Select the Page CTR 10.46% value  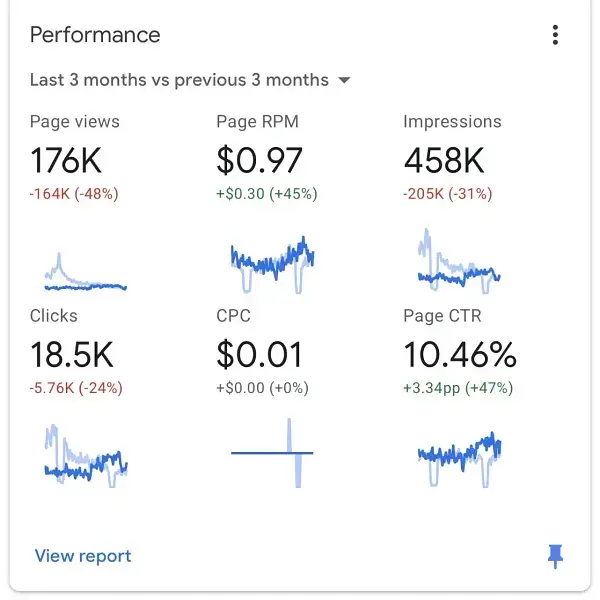coord(460,354)
